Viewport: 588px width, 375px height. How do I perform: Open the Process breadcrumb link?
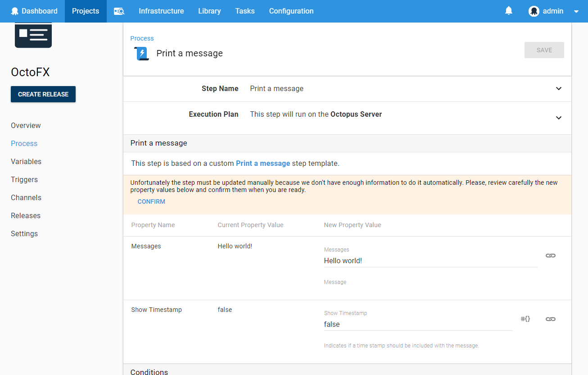[142, 38]
